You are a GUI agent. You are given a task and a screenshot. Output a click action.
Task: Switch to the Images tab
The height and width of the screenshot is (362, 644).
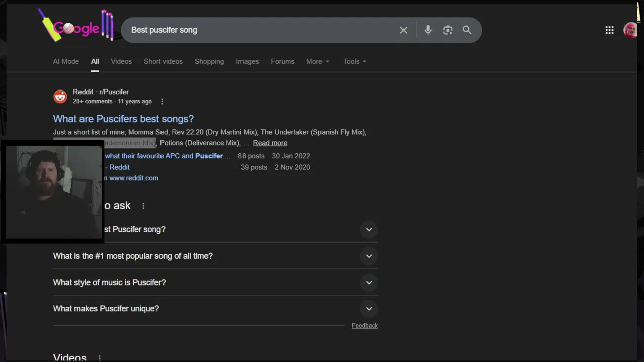[248, 61]
